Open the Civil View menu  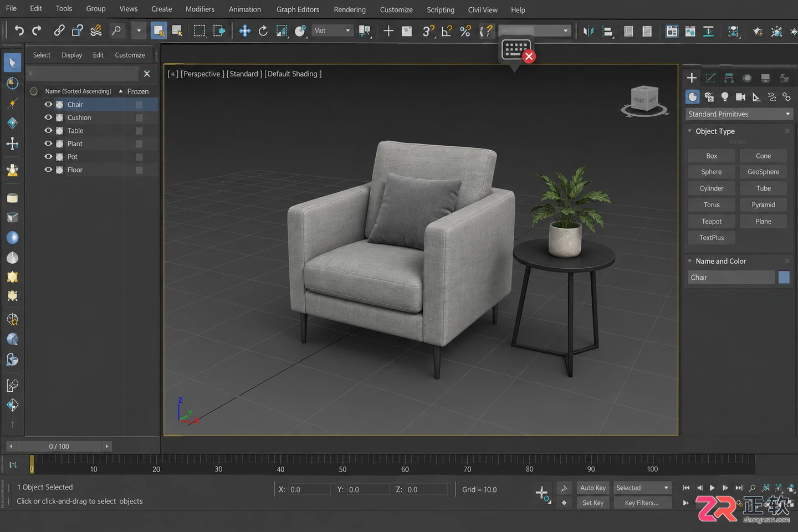[483, 9]
